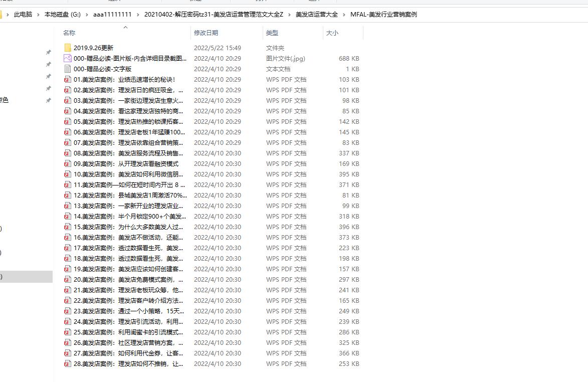Select the file 22.美发店案例 in the list
This screenshot has width=588, height=382.
(x=125, y=300)
